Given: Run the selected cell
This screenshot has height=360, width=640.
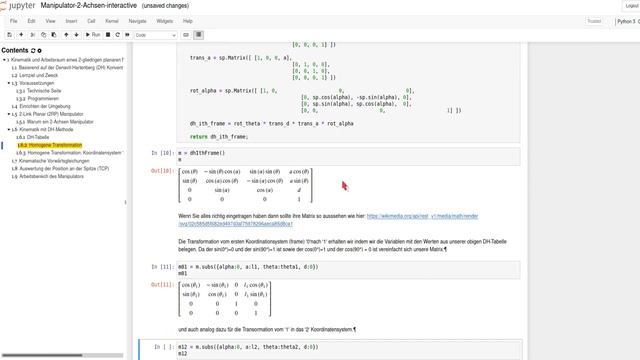Looking at the screenshot, I should (93, 35).
